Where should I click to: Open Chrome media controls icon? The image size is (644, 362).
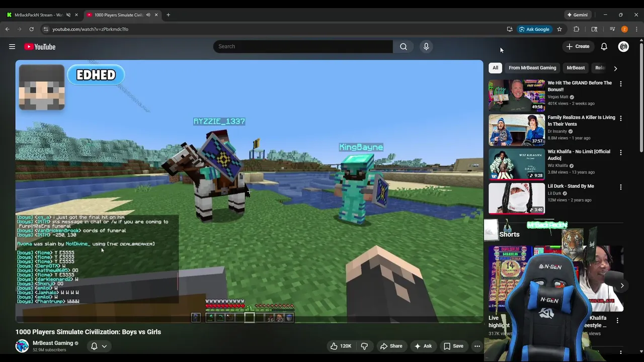point(612,29)
